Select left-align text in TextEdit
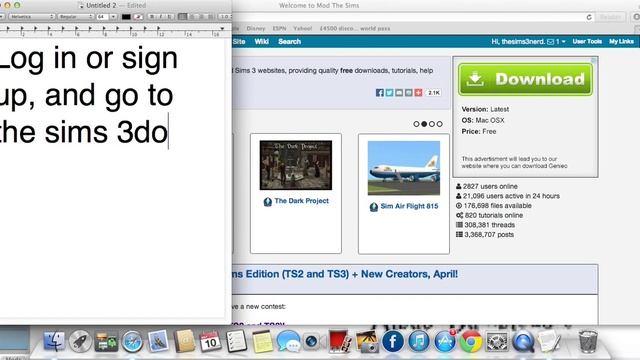This screenshot has width=640, height=360. (183, 17)
